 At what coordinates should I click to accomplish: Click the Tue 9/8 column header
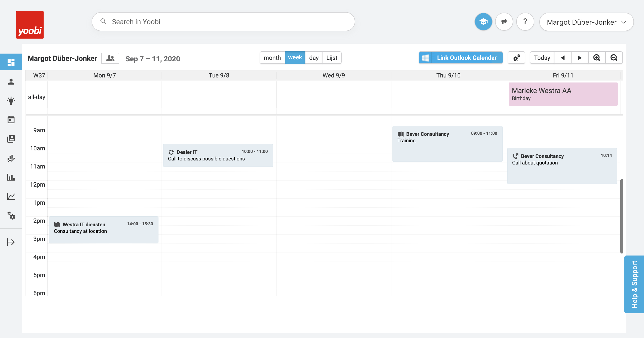[x=219, y=75]
